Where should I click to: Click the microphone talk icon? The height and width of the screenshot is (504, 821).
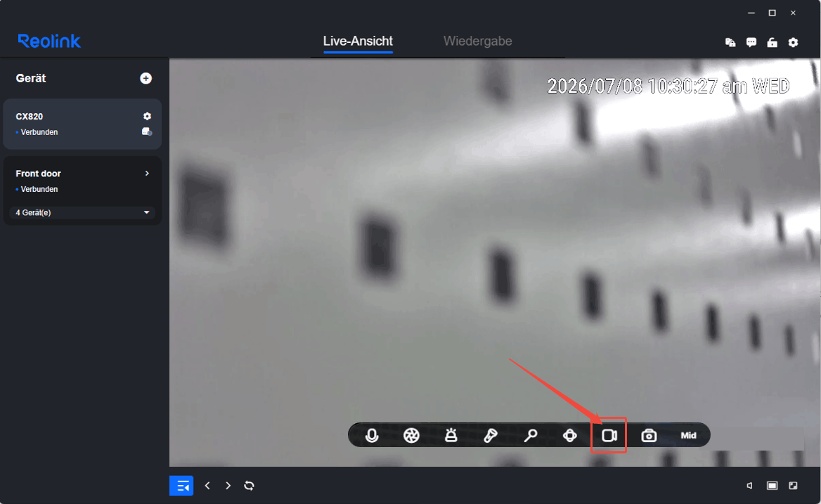(372, 435)
